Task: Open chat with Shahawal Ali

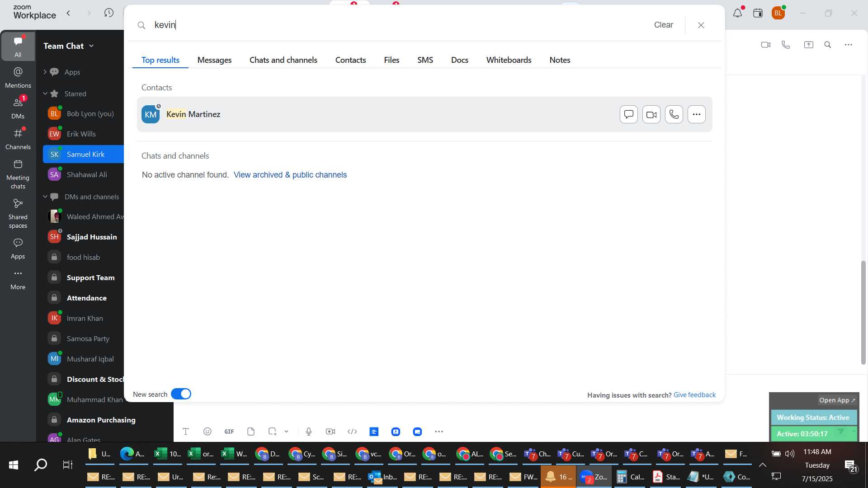Action: click(x=84, y=174)
